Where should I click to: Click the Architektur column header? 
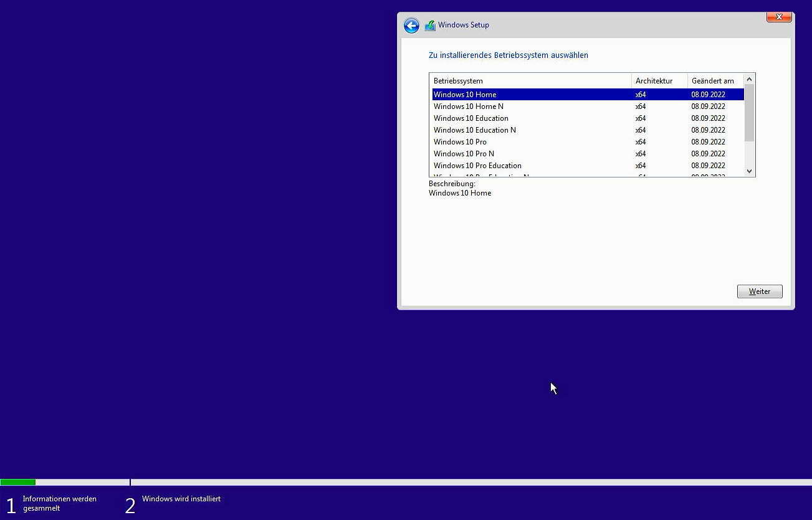click(659, 81)
